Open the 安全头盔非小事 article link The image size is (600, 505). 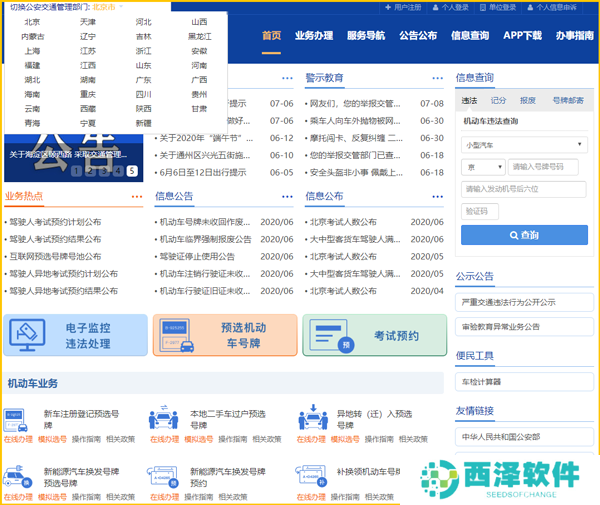[356, 173]
